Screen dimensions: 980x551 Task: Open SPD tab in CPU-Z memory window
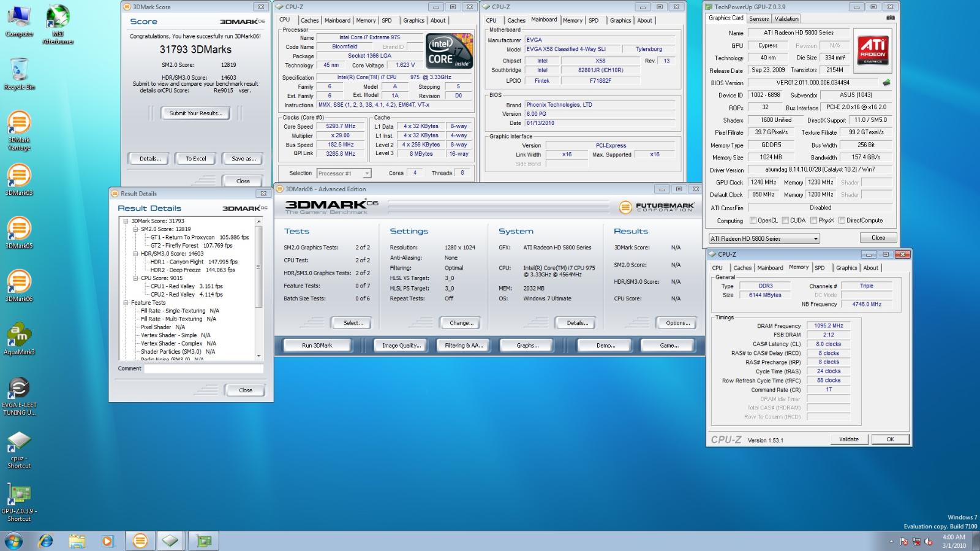pyautogui.click(x=820, y=268)
